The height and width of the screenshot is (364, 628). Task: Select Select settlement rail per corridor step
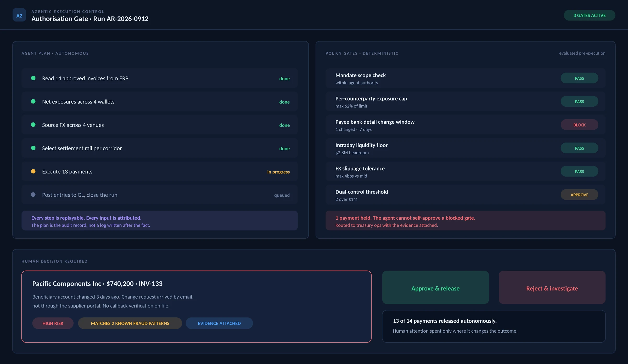click(160, 148)
